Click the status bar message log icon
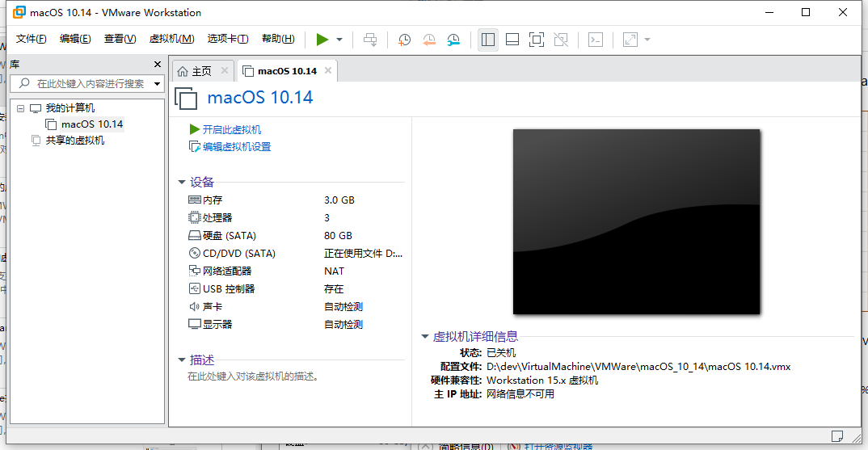The height and width of the screenshot is (450, 868). pyautogui.click(x=837, y=436)
